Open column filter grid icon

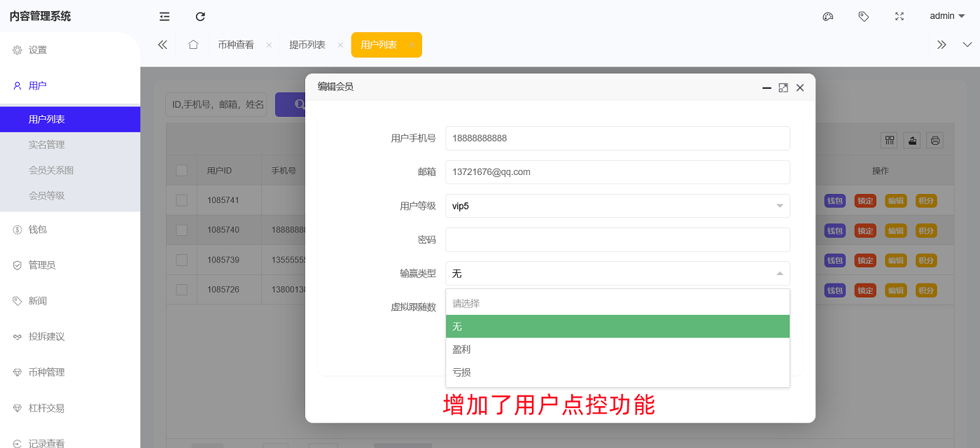[889, 140]
